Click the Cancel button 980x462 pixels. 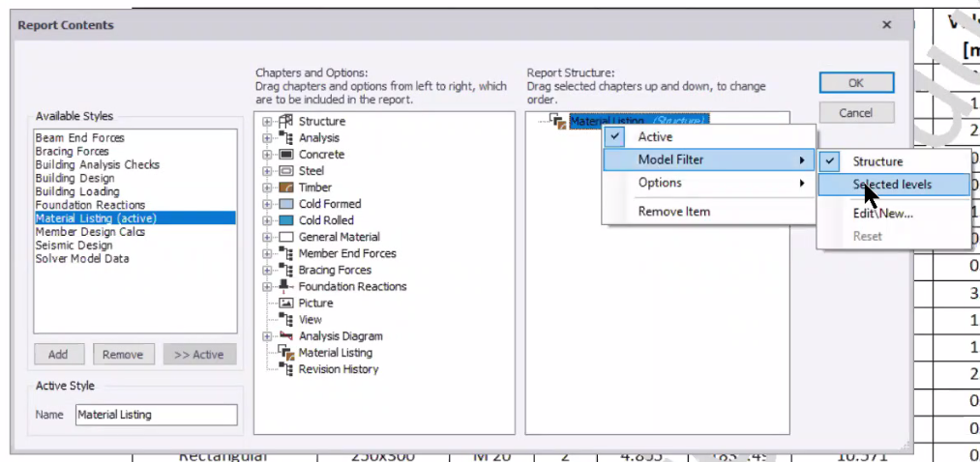[856, 113]
